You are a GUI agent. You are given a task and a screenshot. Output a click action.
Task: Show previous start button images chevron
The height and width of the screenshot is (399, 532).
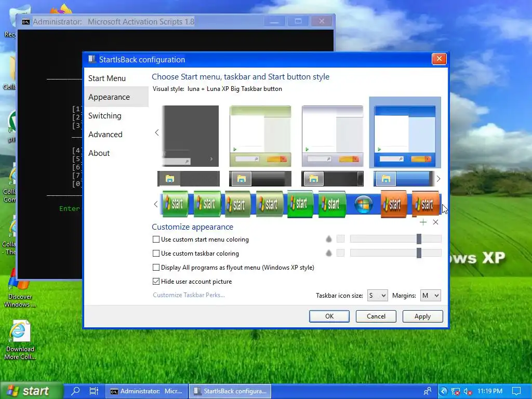156,204
